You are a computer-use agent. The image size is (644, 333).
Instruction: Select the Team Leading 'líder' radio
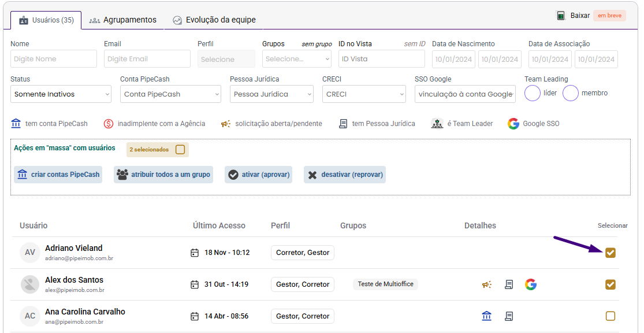533,93
